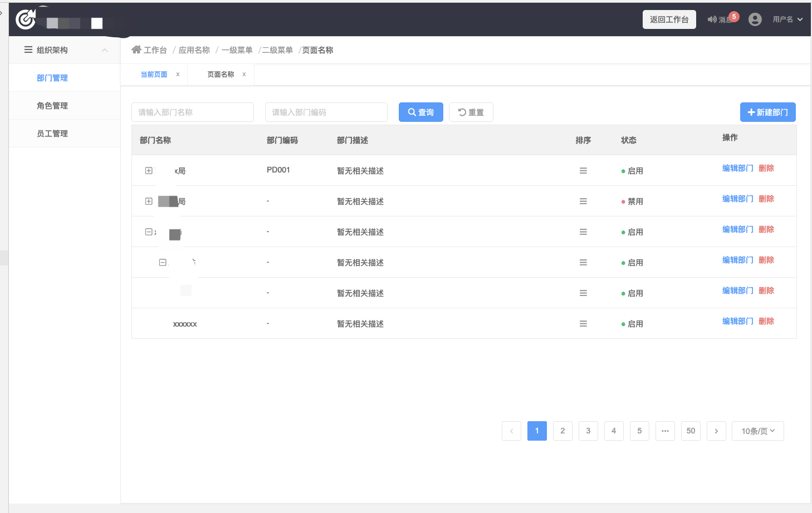Switch to the 当前页面 tab

[154, 75]
